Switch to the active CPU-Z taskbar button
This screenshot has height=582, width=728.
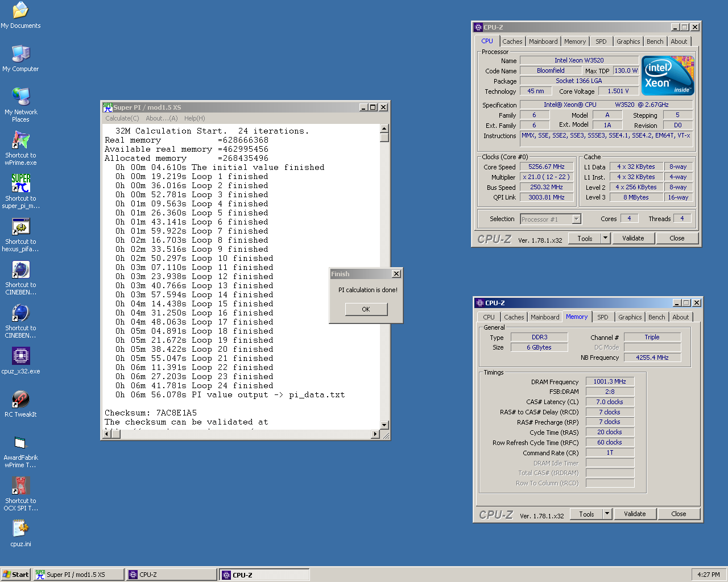(x=264, y=575)
